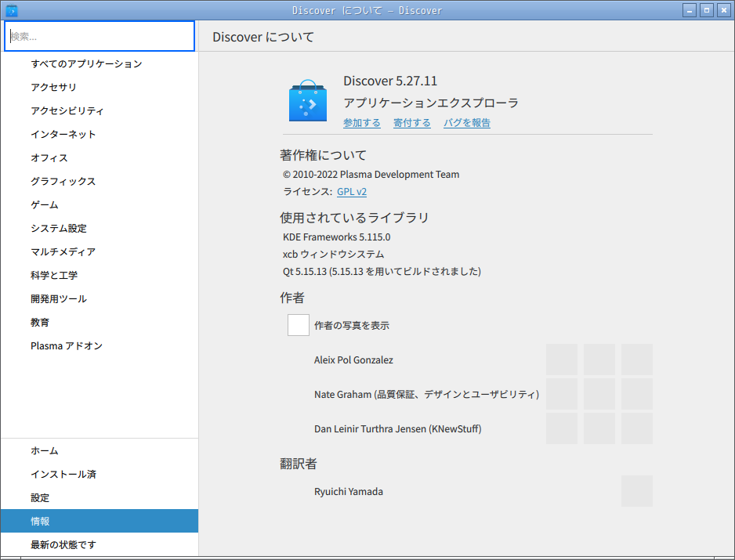Click the KDE Frameworks 5.115.0 text
735x560 pixels.
pos(337,237)
